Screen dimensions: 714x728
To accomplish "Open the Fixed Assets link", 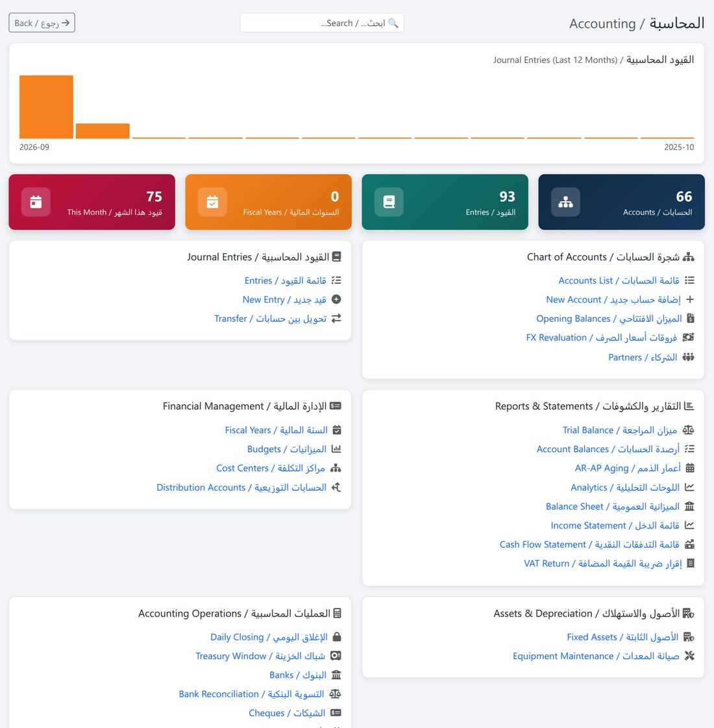I will tap(622, 637).
